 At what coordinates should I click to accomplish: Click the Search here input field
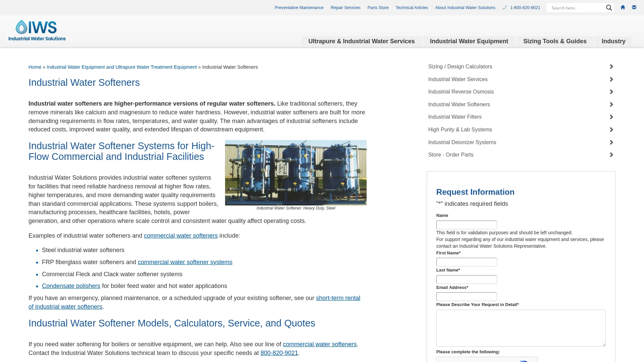click(576, 8)
